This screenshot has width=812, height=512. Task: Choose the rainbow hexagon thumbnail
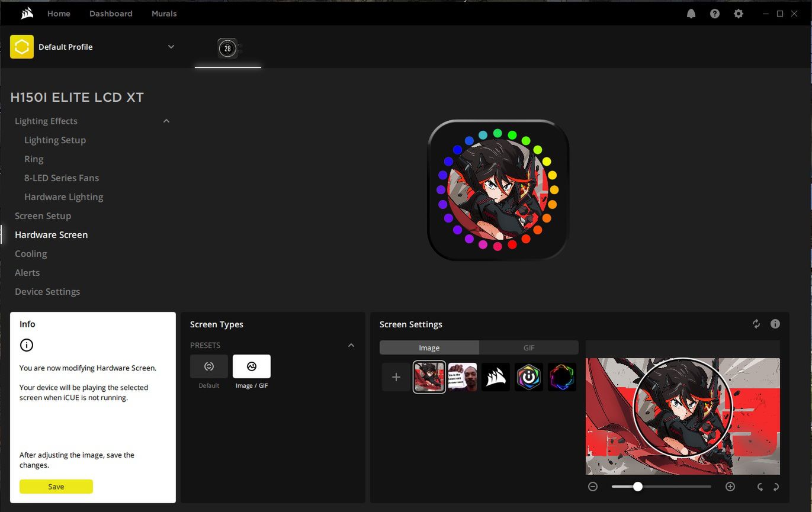pyautogui.click(x=562, y=377)
